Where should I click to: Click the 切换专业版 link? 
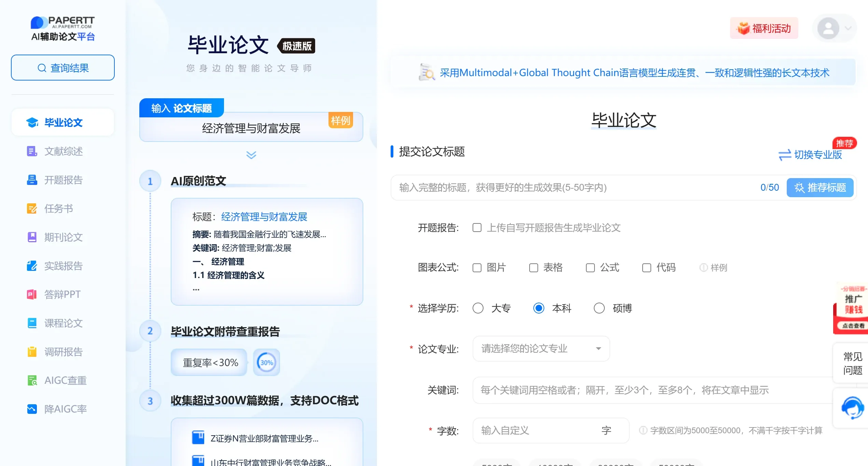811,155
